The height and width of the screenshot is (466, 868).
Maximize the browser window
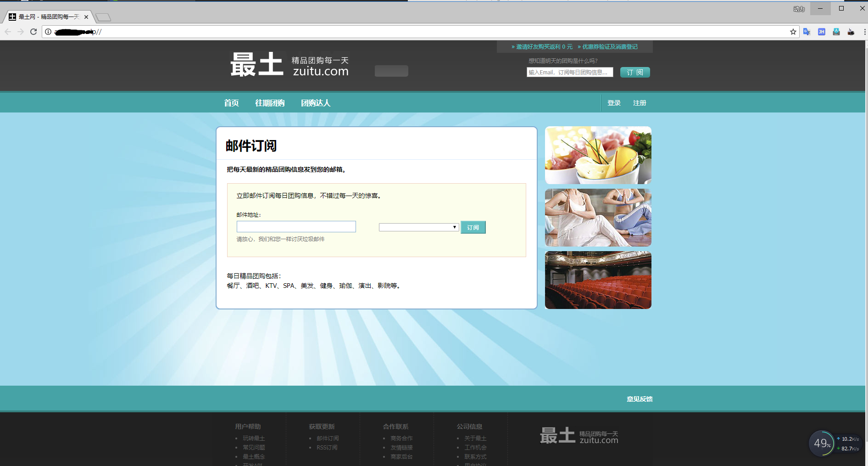tap(841, 8)
